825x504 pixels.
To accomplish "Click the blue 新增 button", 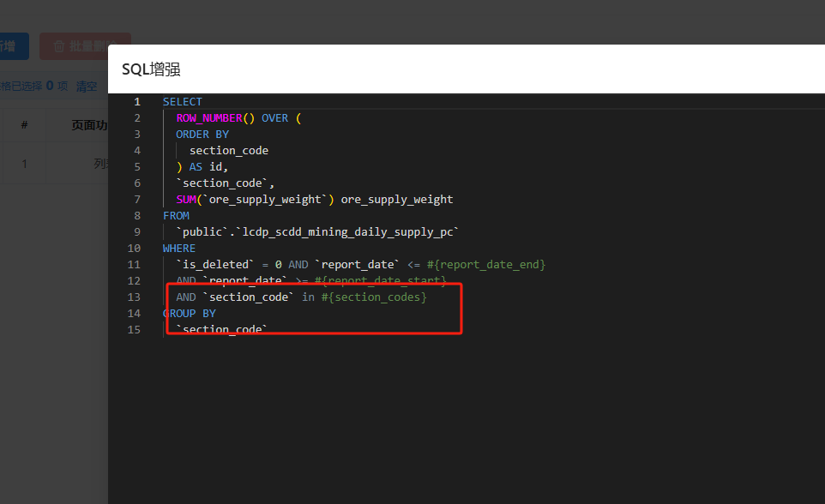I will [12, 46].
